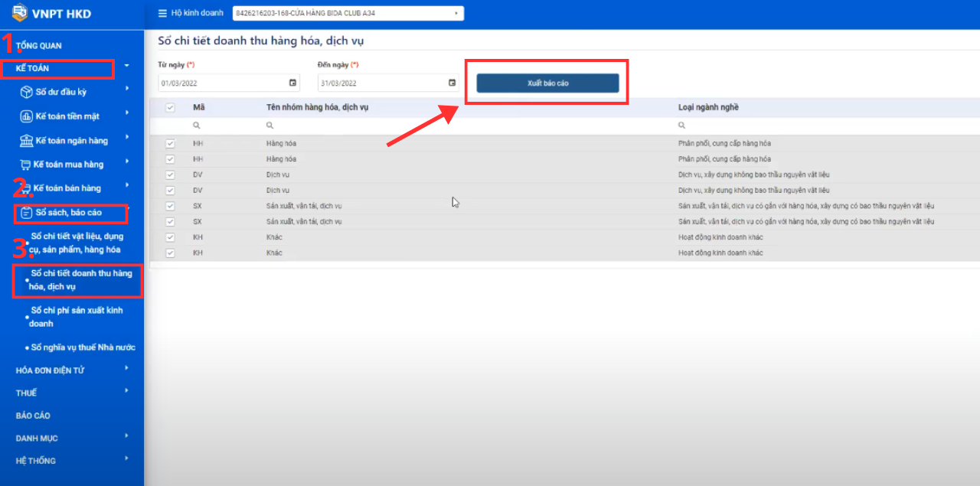980x486 pixels.
Task: Click the Kế toán ngân hàng bank icon
Action: [x=26, y=141]
